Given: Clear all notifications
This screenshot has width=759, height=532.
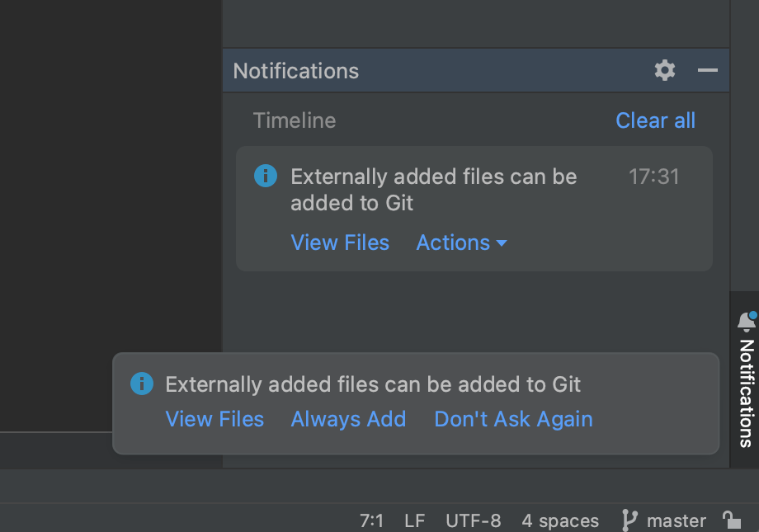Looking at the screenshot, I should pyautogui.click(x=655, y=120).
